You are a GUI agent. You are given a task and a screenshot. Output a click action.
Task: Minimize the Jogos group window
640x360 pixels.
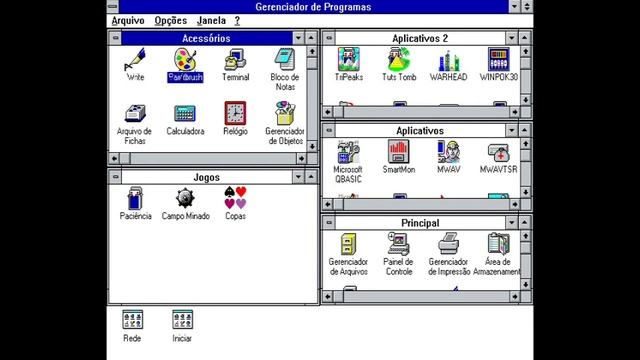(x=298, y=177)
